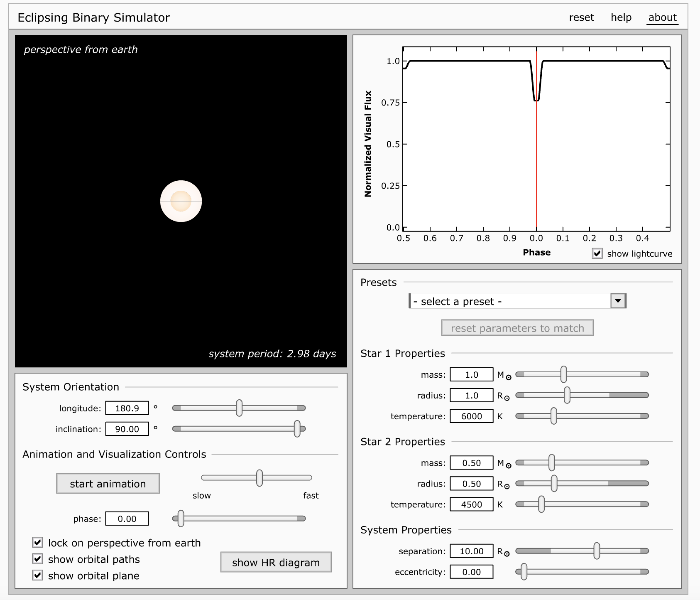The width and height of the screenshot is (700, 600).
Task: Click the start animation button
Action: [108, 483]
